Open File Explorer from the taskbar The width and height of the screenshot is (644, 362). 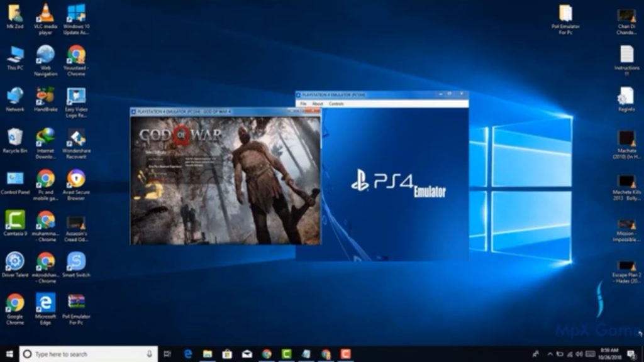tap(209, 352)
